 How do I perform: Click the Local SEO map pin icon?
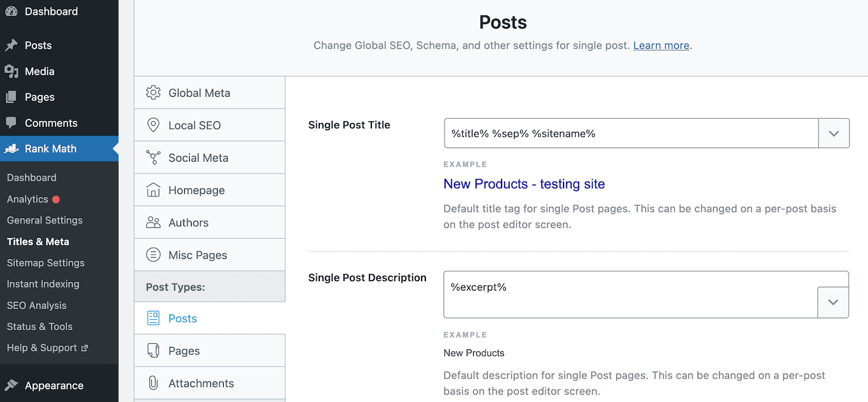click(153, 125)
